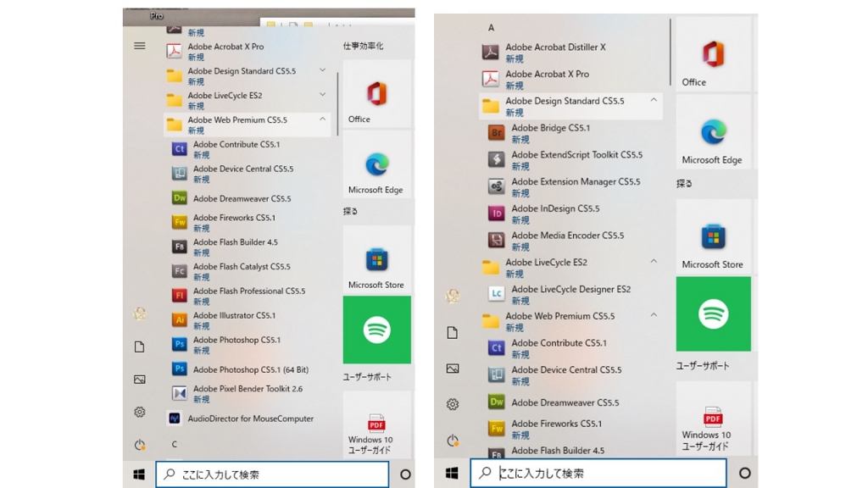
Task: Open Settings gear in left Start menu sidebar
Action: pos(140,412)
